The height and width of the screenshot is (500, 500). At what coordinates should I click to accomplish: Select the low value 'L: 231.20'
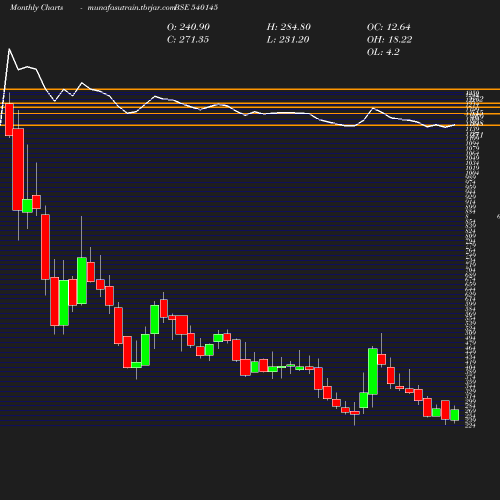[x=288, y=40]
